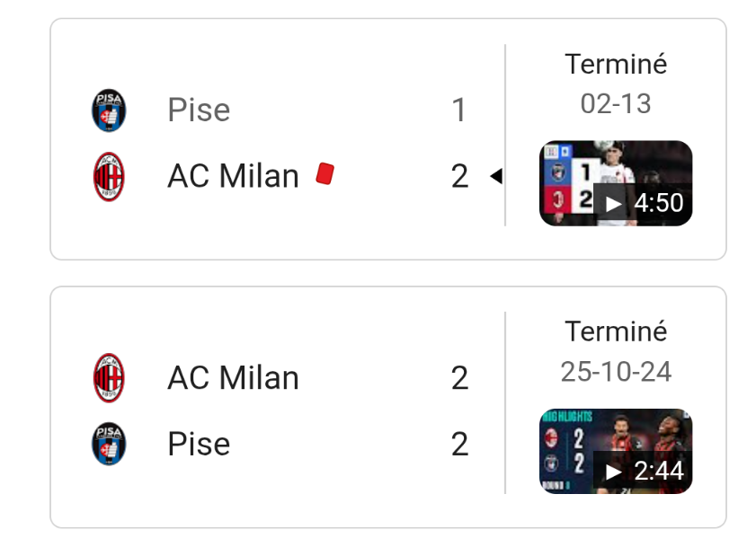
Task: Click the Pisa crest in the 2-2 match
Action: click(x=109, y=444)
